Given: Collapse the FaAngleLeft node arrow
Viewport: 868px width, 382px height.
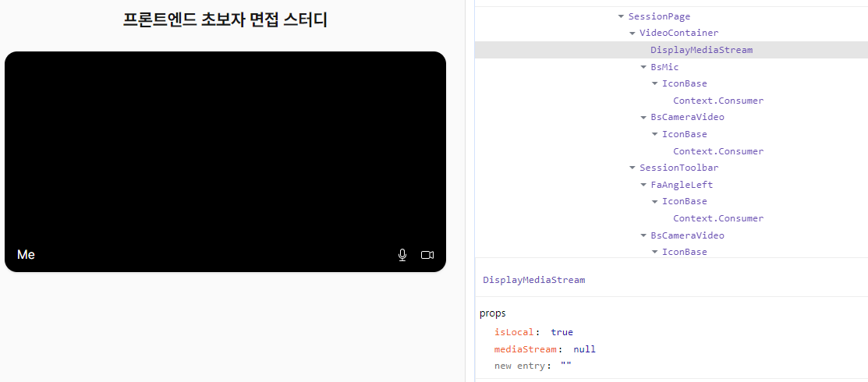Looking at the screenshot, I should 643,185.
